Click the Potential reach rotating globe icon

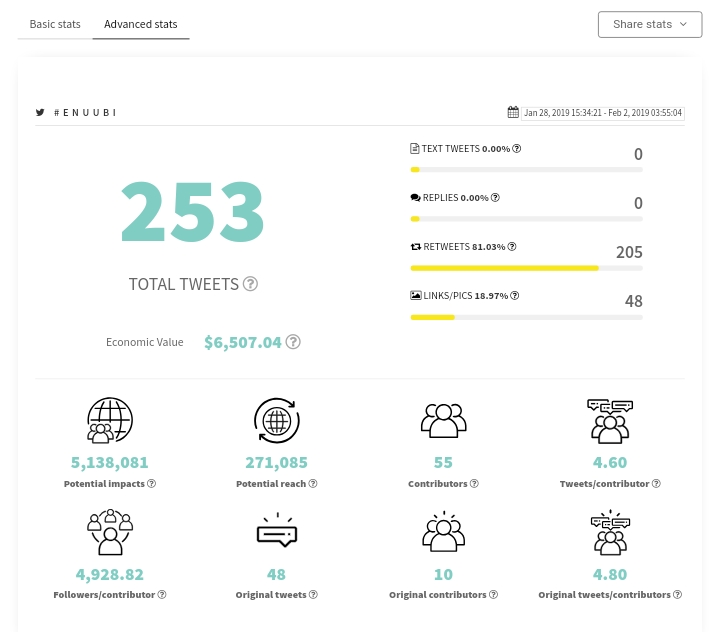276,420
